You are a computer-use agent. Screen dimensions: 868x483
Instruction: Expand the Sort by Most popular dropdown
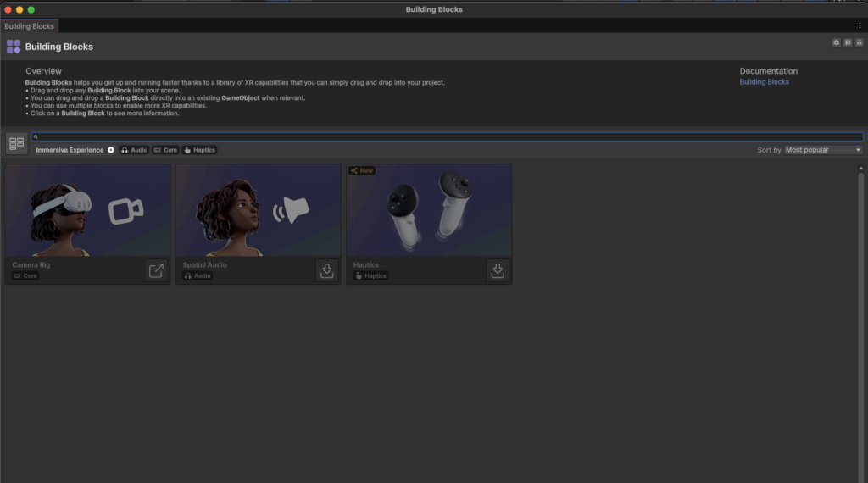pyautogui.click(x=823, y=150)
